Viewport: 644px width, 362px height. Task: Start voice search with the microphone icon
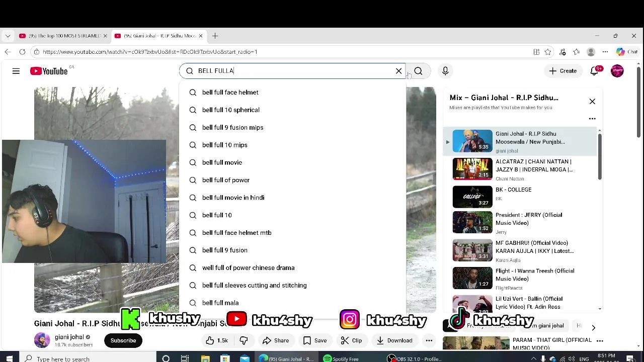pos(445,71)
